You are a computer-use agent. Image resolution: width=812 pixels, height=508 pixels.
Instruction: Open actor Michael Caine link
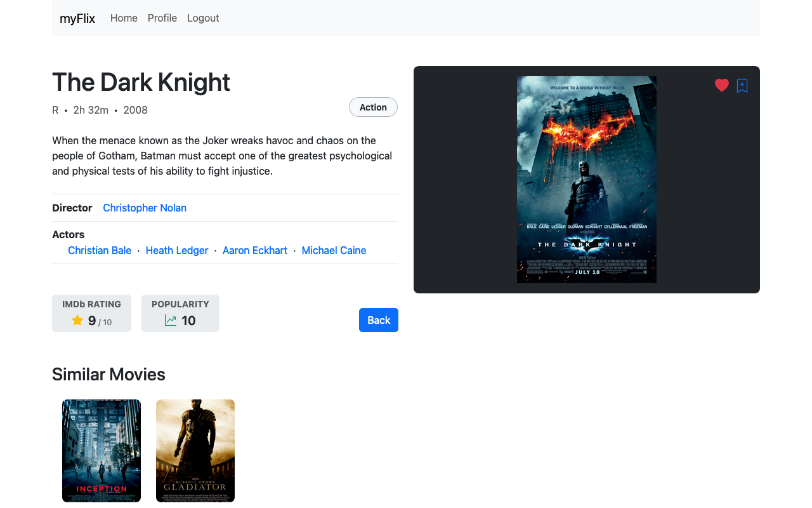point(334,250)
